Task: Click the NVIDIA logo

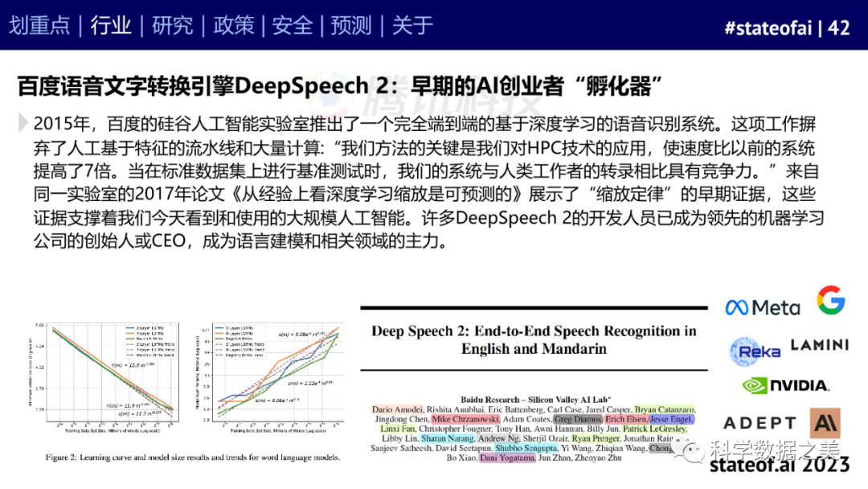Action: (785, 386)
